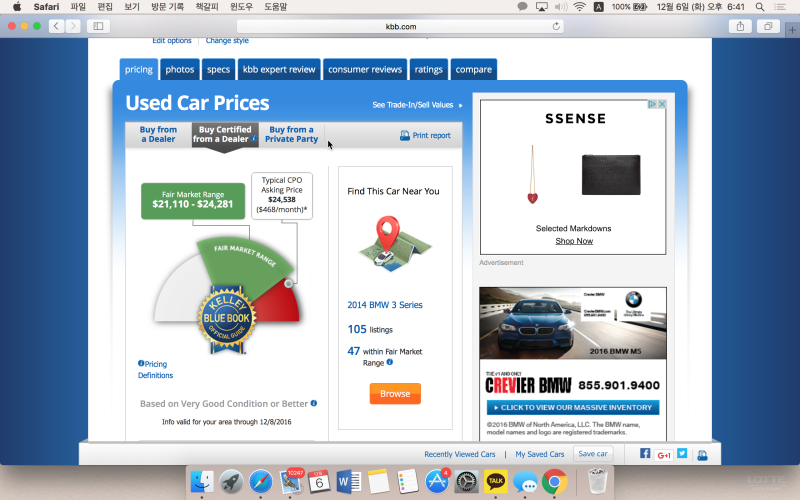Open the 책갈피 menu in menu bar

(233, 6)
